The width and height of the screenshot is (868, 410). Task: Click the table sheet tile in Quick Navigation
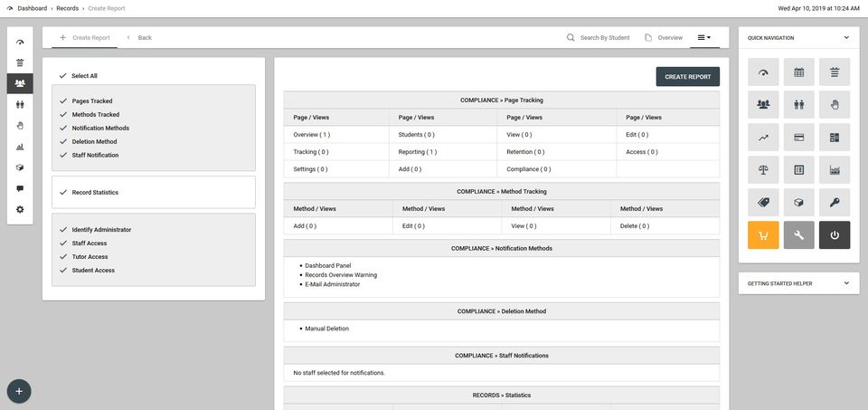[x=798, y=170]
